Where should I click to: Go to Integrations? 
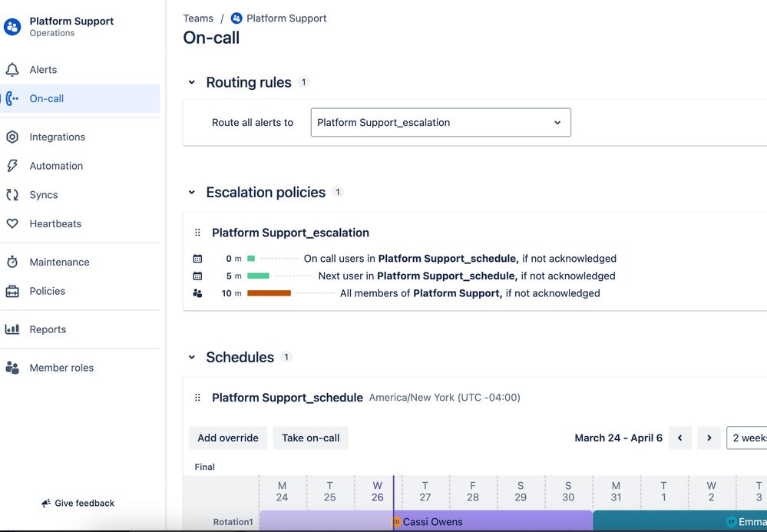click(80, 137)
